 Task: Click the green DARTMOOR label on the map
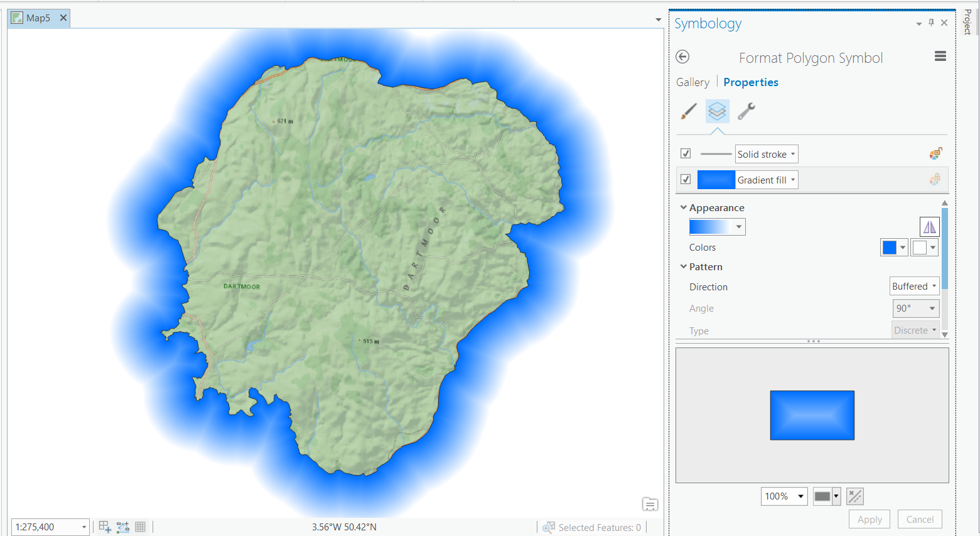pyautogui.click(x=242, y=287)
